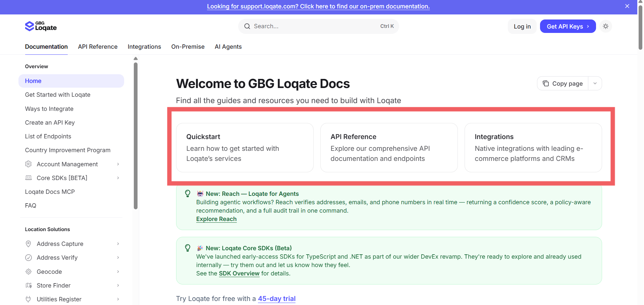The height and width of the screenshot is (305, 644).
Task: Click the GBG Loqate logo
Action: coord(41,26)
